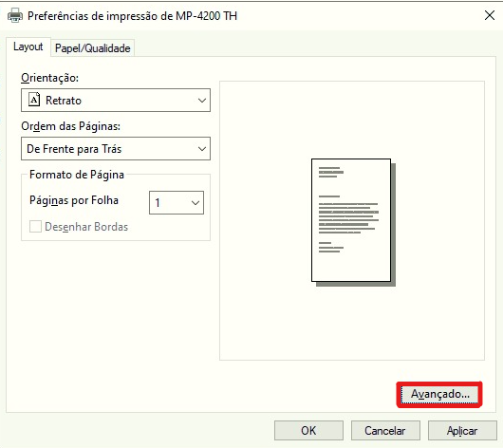
Task: Switch to the Layout tab
Action: pos(28,47)
